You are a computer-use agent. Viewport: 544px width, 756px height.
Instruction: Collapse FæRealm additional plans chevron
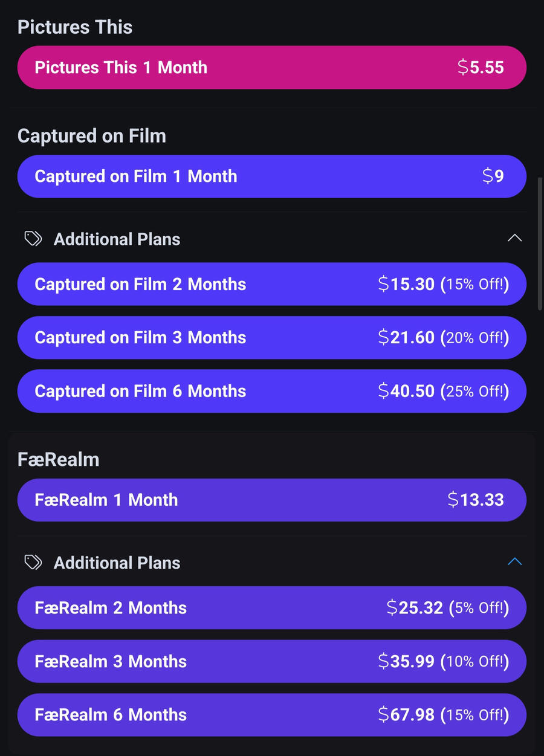pyautogui.click(x=514, y=562)
